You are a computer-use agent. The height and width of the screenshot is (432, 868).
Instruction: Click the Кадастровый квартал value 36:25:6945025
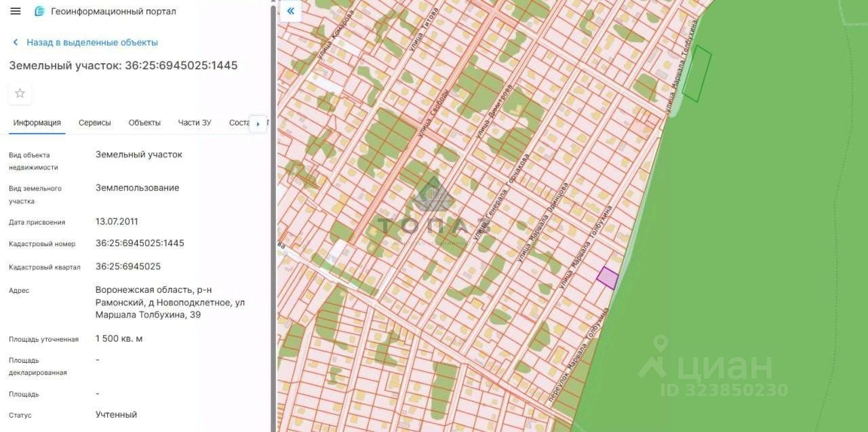[x=128, y=267]
